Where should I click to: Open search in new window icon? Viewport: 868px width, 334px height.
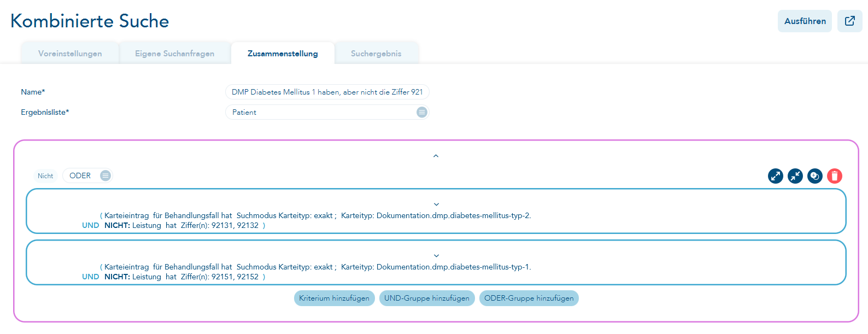tap(849, 21)
